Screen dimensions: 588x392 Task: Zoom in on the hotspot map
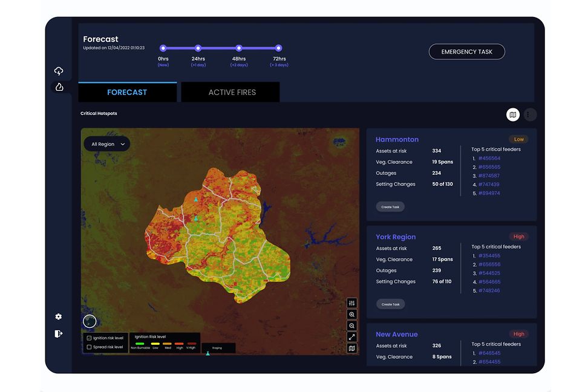coord(352,315)
